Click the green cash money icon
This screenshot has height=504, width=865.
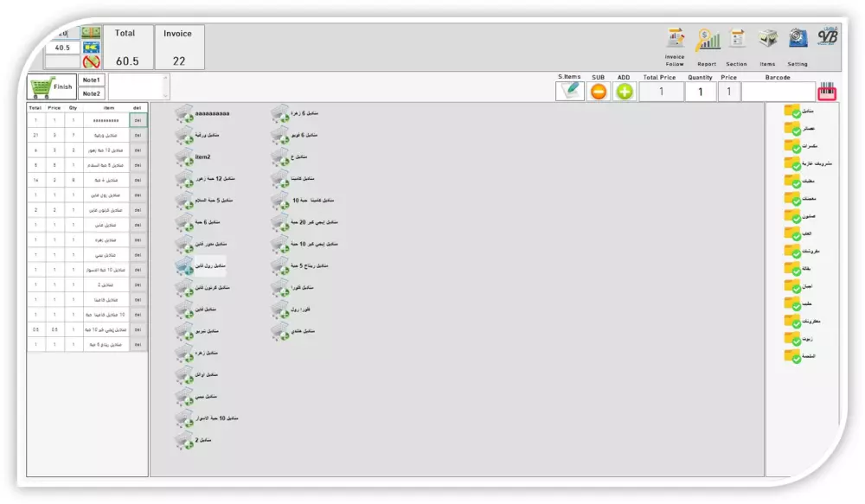point(91,33)
